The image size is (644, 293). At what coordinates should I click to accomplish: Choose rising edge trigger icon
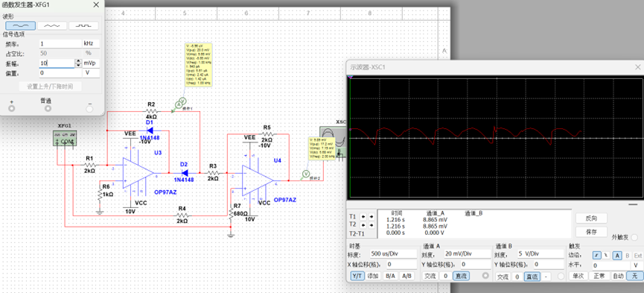point(597,255)
